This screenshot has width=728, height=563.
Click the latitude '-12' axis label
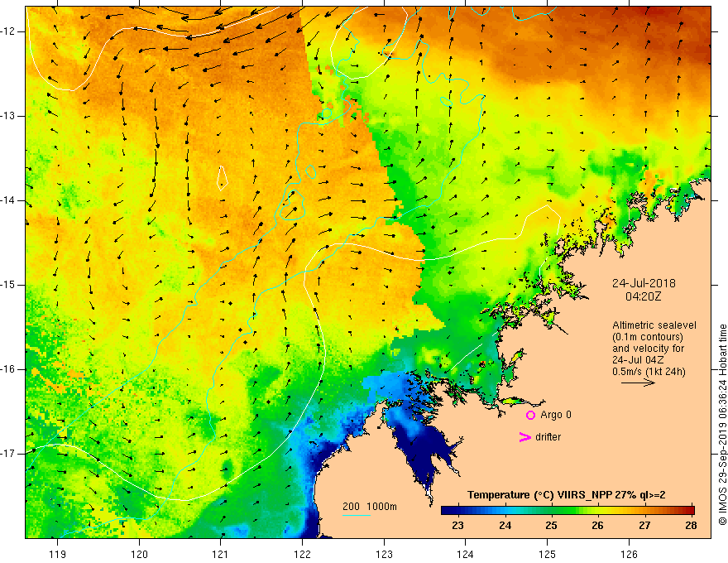tap(8, 31)
